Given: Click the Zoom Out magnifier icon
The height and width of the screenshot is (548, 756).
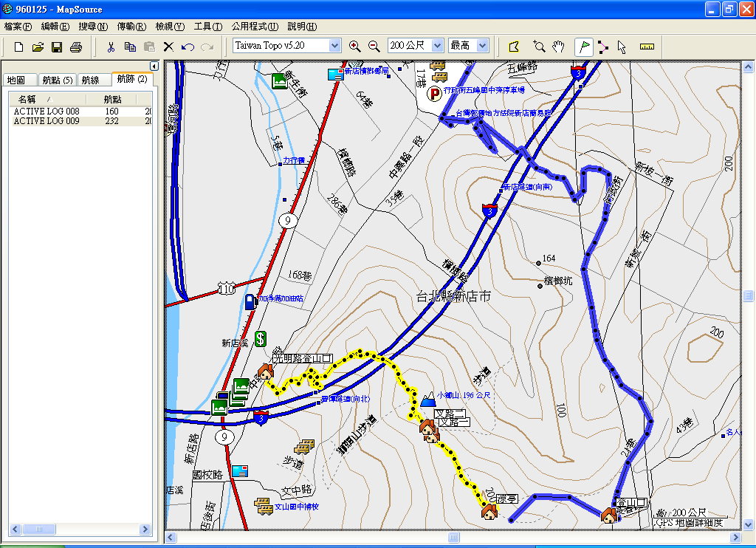Looking at the screenshot, I should (x=374, y=47).
